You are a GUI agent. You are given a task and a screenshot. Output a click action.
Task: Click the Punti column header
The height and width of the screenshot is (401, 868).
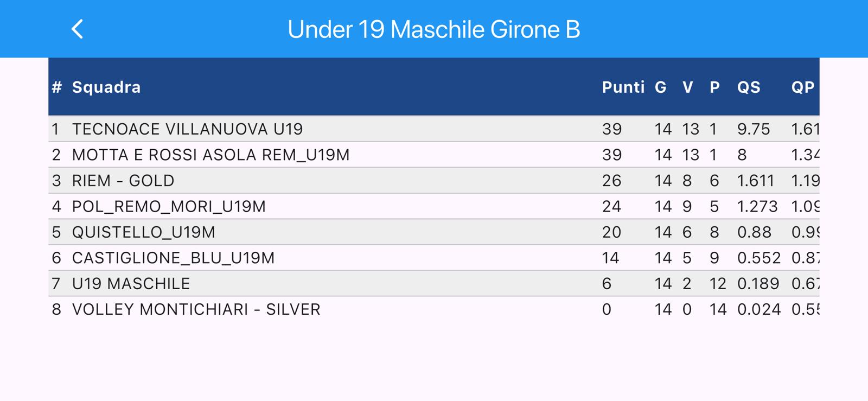tap(623, 87)
